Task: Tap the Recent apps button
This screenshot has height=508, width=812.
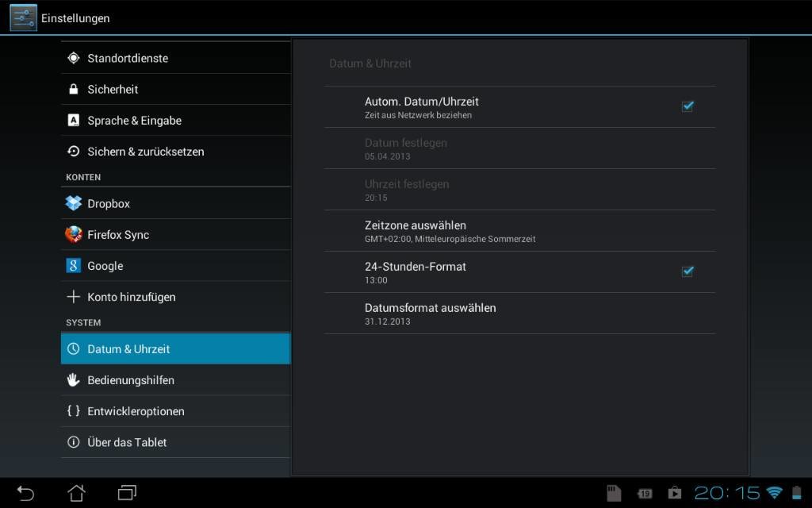Action: (127, 492)
